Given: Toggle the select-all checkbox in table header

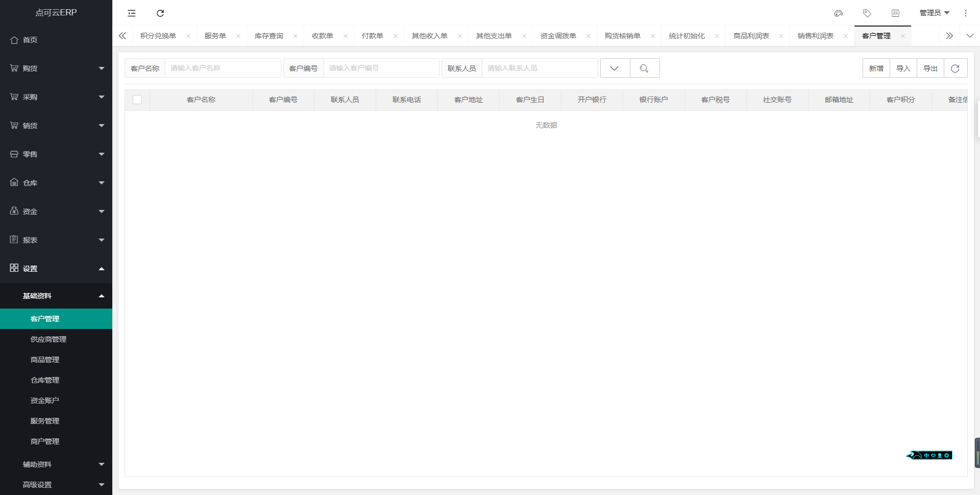Looking at the screenshot, I should [x=137, y=100].
